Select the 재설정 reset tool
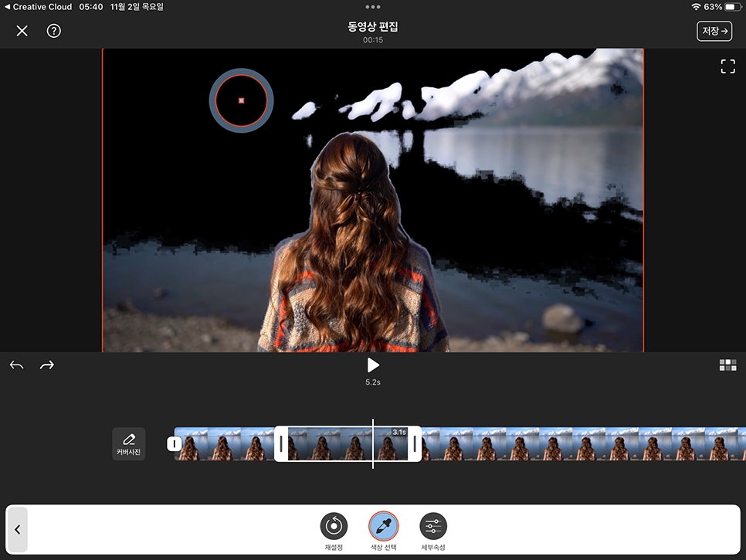Viewport: 746px width, 560px height. (334, 531)
